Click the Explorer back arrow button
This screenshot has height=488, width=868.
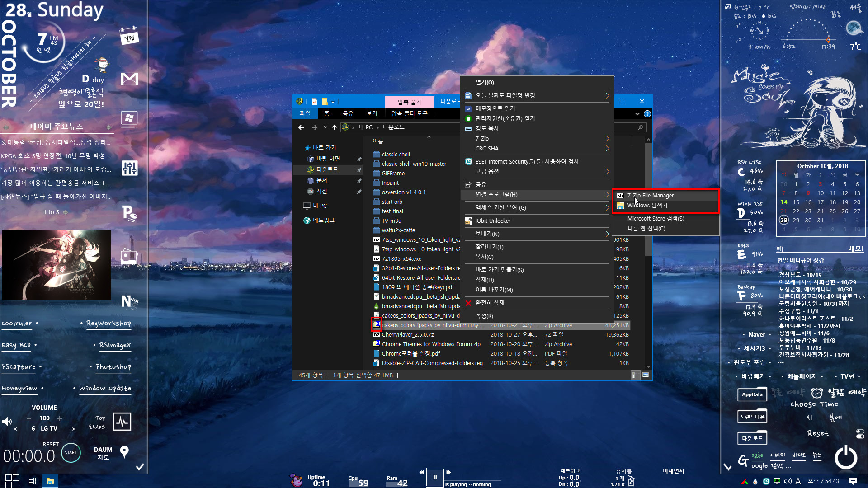pos(301,128)
